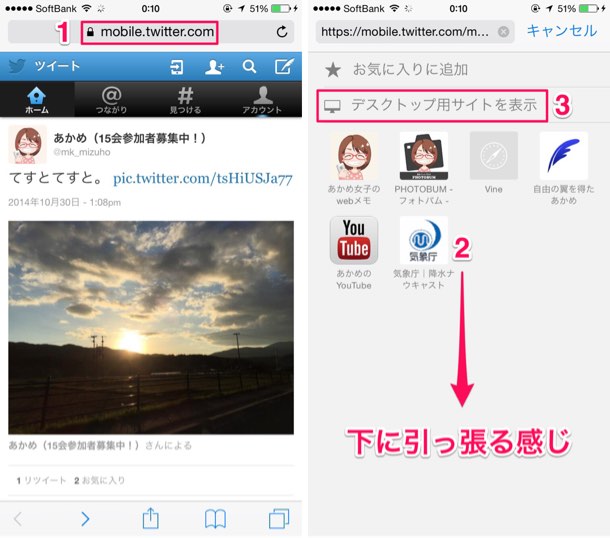Switch to つながり tab

112,100
